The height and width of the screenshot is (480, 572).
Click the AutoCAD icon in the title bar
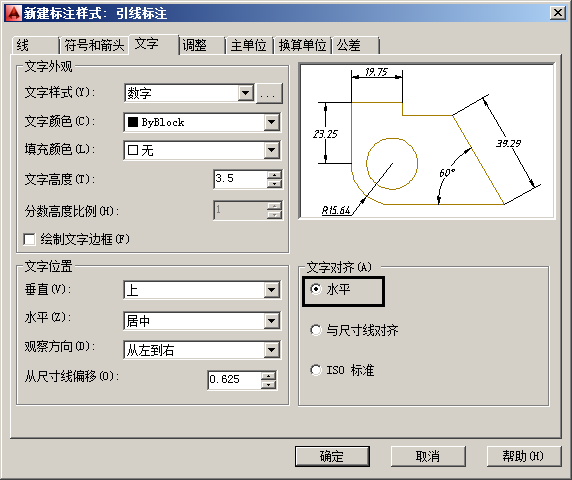[x=13, y=13]
